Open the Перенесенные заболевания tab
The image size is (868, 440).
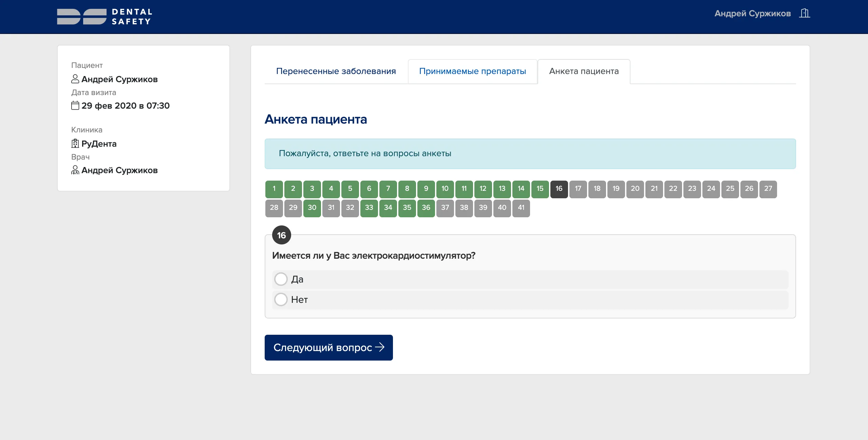[336, 71]
